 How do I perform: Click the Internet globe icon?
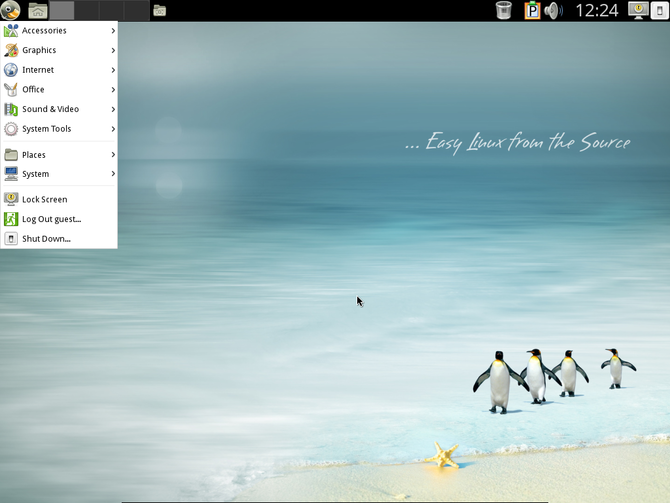coord(11,70)
